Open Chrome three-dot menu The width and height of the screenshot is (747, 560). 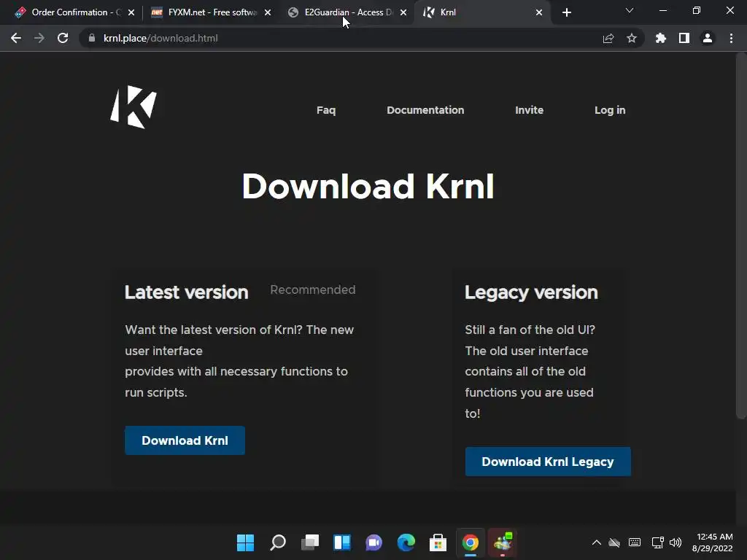coord(731,38)
